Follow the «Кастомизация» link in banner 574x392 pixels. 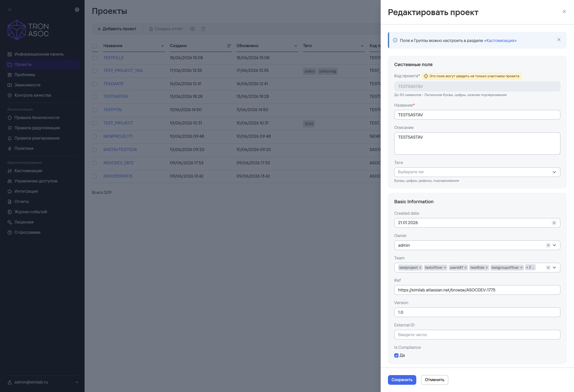click(500, 40)
